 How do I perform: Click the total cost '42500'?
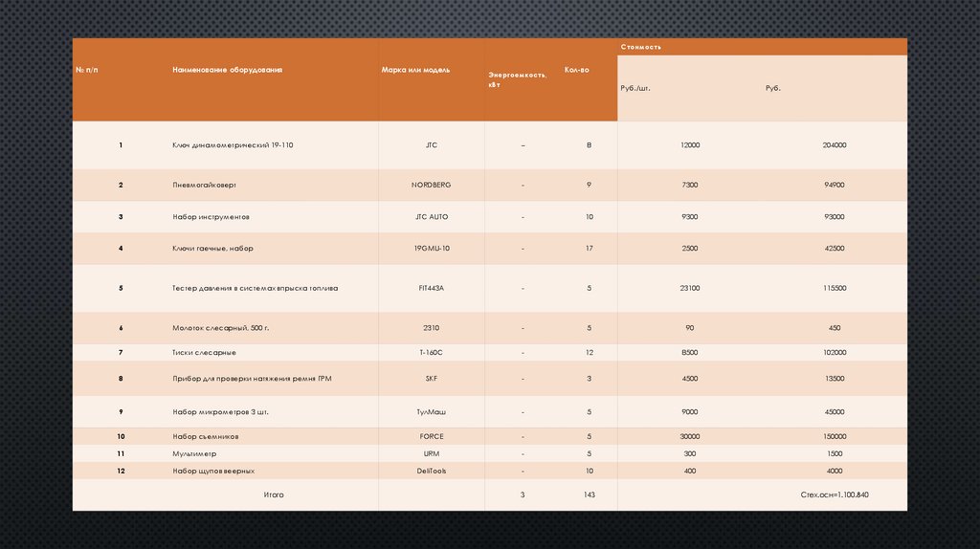[835, 248]
